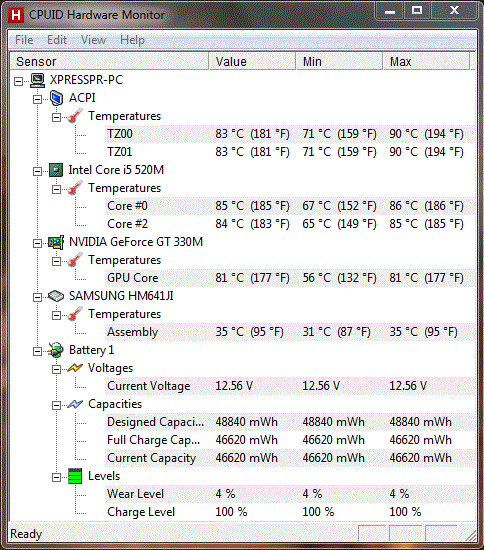The height and width of the screenshot is (550, 484).
Task: Click the Capacities graph icon
Action: pos(75,404)
